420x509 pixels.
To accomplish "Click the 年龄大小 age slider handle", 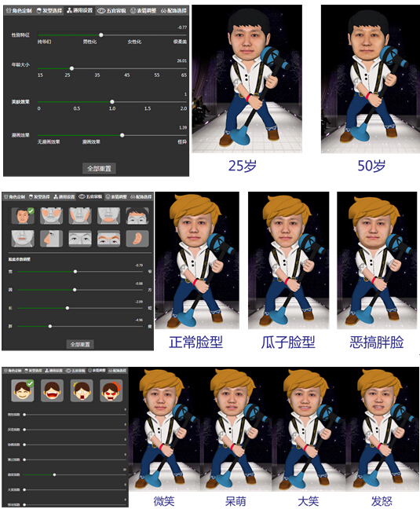I will [71, 68].
